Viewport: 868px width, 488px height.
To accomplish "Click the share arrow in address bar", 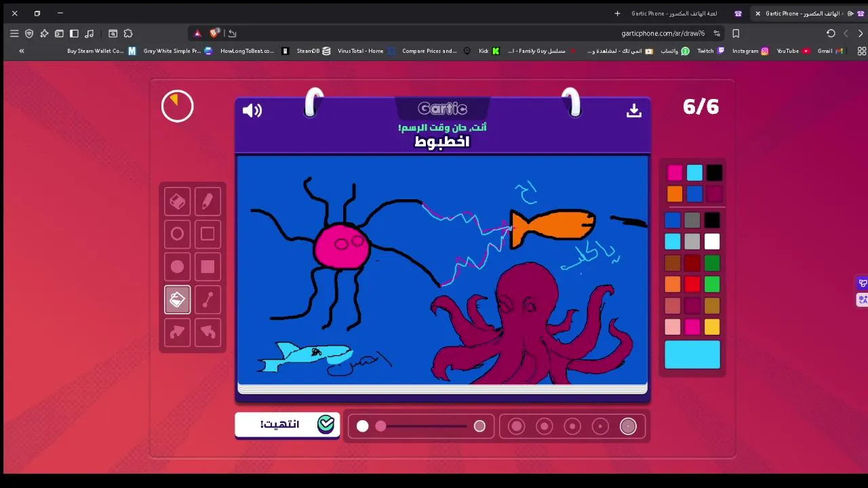I will pyautogui.click(x=232, y=33).
